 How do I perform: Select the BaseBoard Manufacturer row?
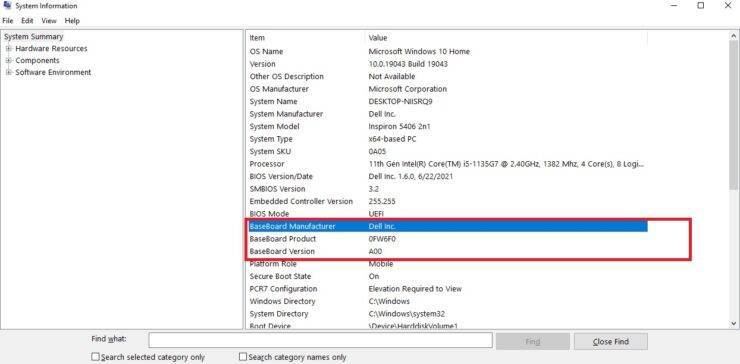point(447,227)
